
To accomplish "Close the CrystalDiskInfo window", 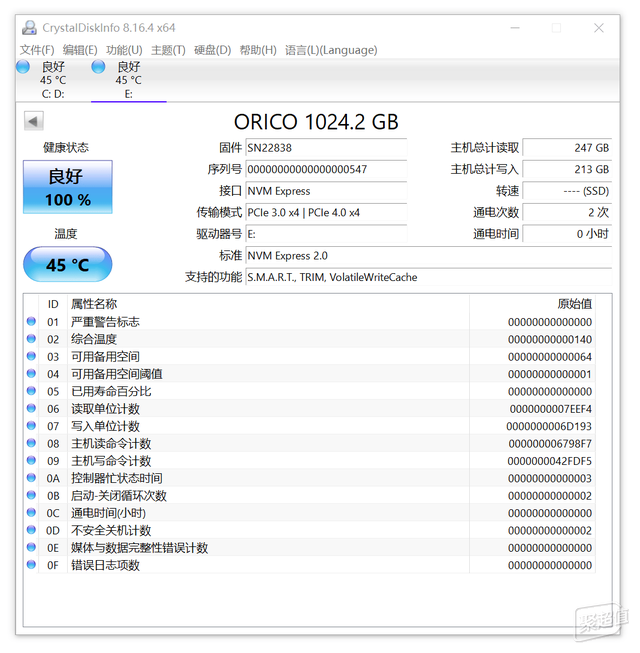I will (599, 28).
